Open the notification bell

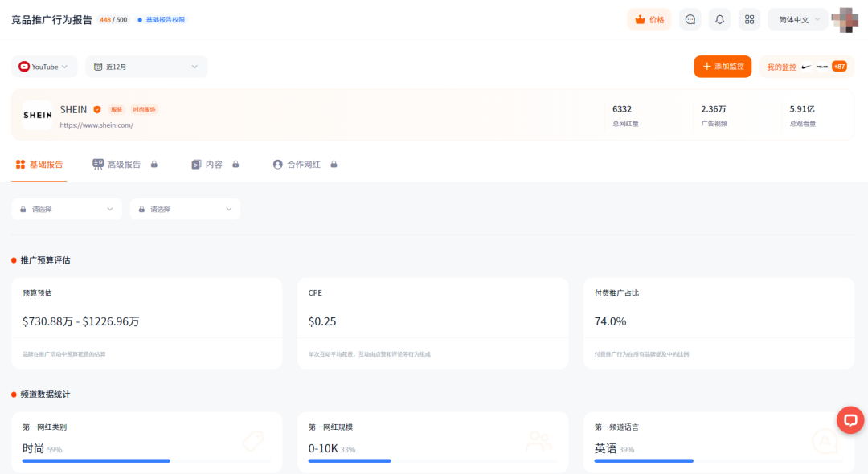719,19
